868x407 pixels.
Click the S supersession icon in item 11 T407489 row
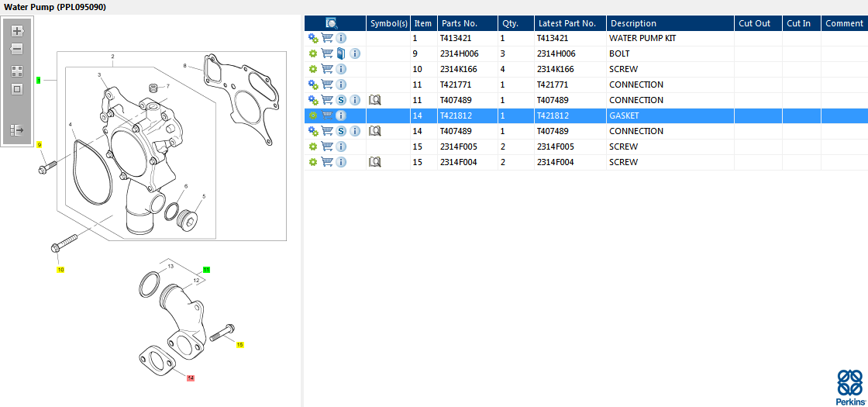342,100
